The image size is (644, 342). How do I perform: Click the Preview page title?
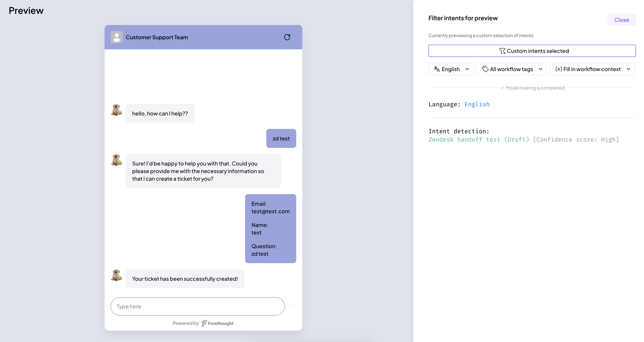click(x=26, y=10)
